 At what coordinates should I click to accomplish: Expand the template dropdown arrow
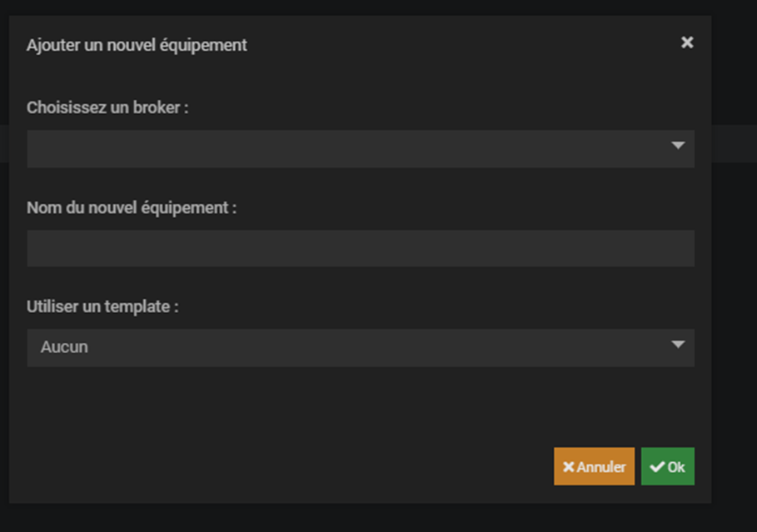(678, 346)
